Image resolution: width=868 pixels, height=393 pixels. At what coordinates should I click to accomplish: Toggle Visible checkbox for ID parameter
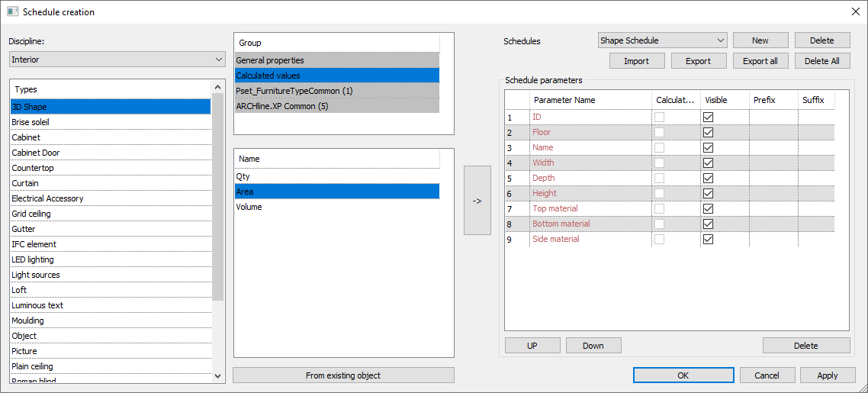(708, 118)
